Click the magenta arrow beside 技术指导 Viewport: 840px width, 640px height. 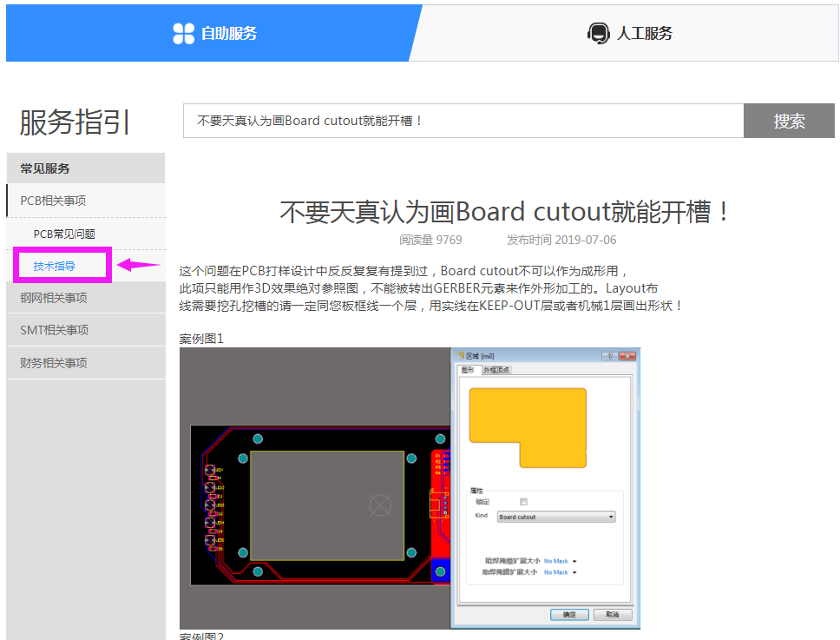(x=138, y=265)
